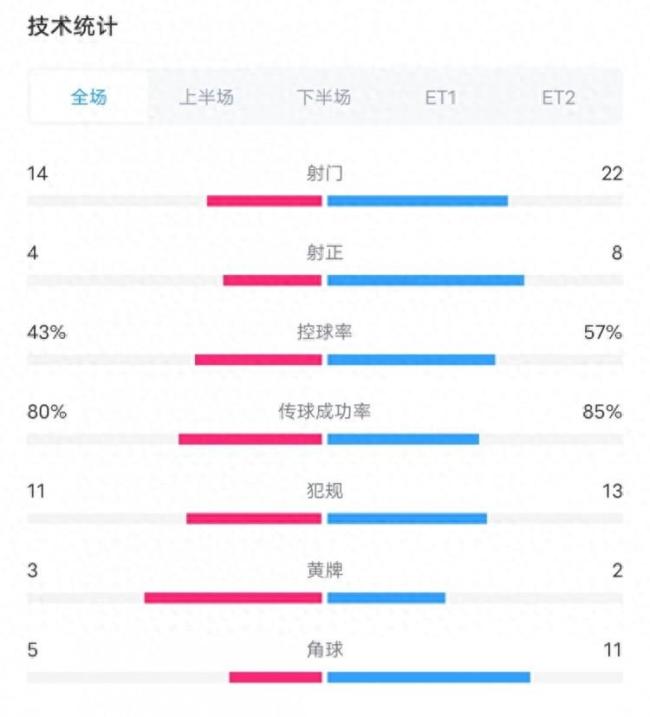Switch to the ET1 tab
The width and height of the screenshot is (650, 717).
pyautogui.click(x=441, y=97)
